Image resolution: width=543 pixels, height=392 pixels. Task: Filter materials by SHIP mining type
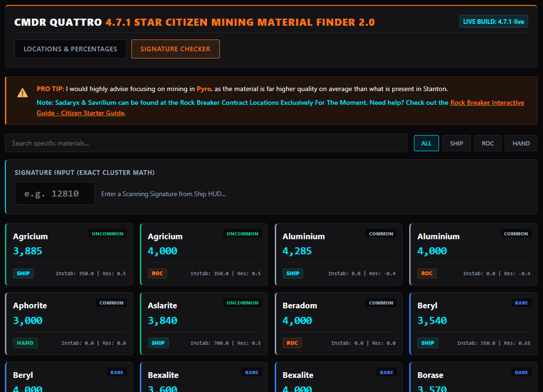pyautogui.click(x=456, y=143)
